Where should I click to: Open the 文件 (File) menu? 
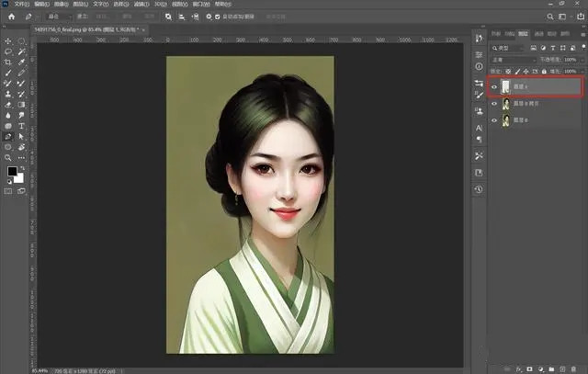21,4
